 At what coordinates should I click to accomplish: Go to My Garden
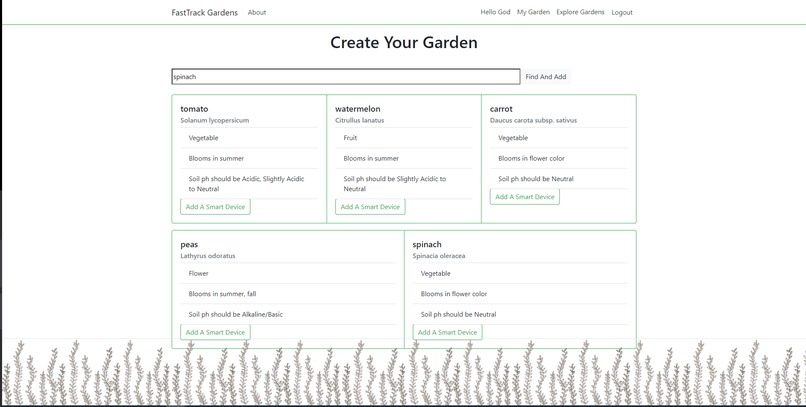tap(533, 12)
